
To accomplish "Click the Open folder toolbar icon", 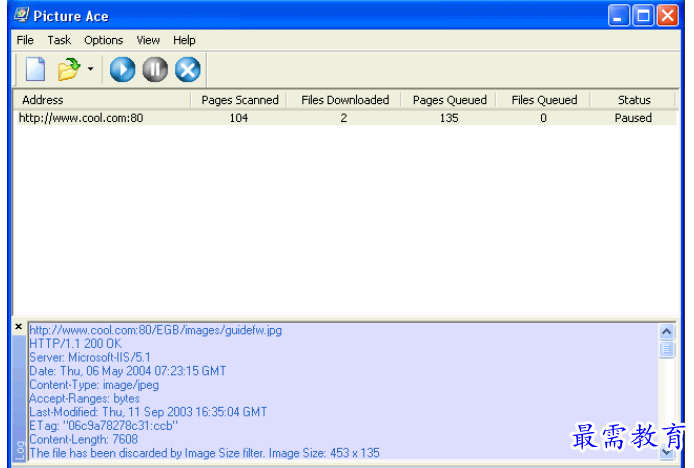I will coord(67,69).
